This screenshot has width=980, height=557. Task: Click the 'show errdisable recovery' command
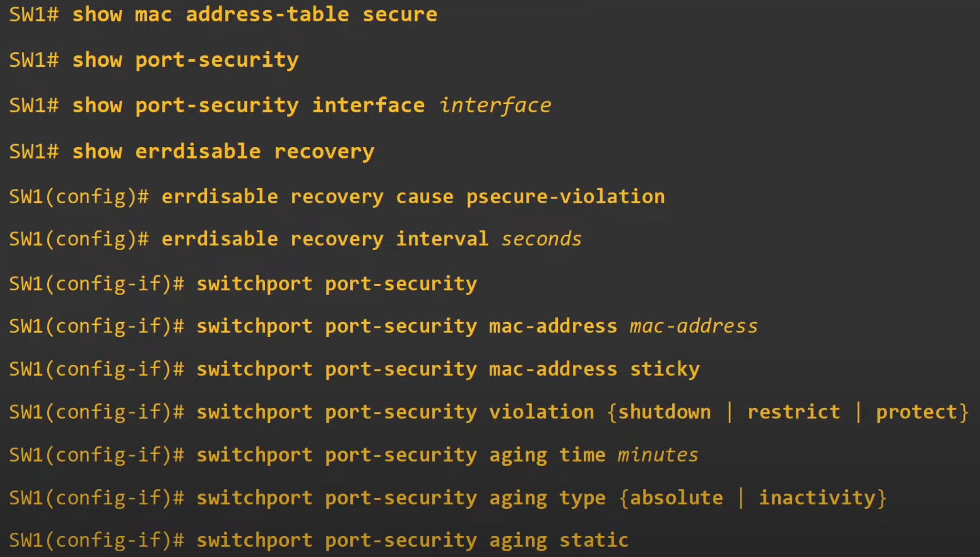[223, 152]
